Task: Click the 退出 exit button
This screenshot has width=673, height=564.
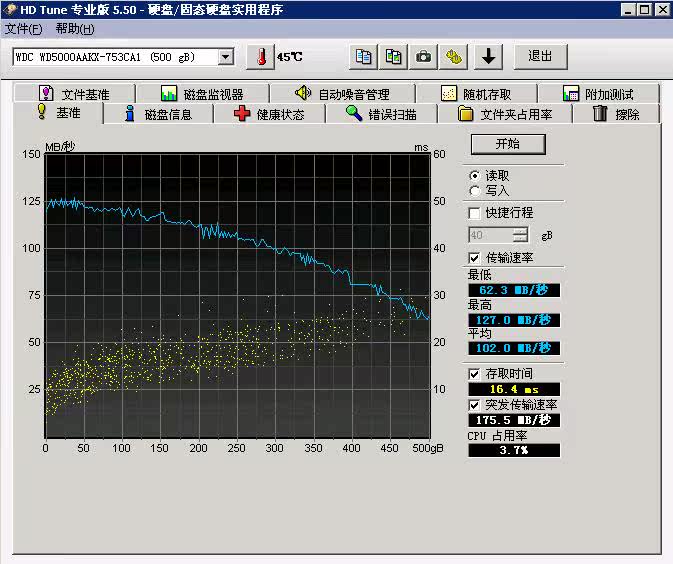Action: 540,56
